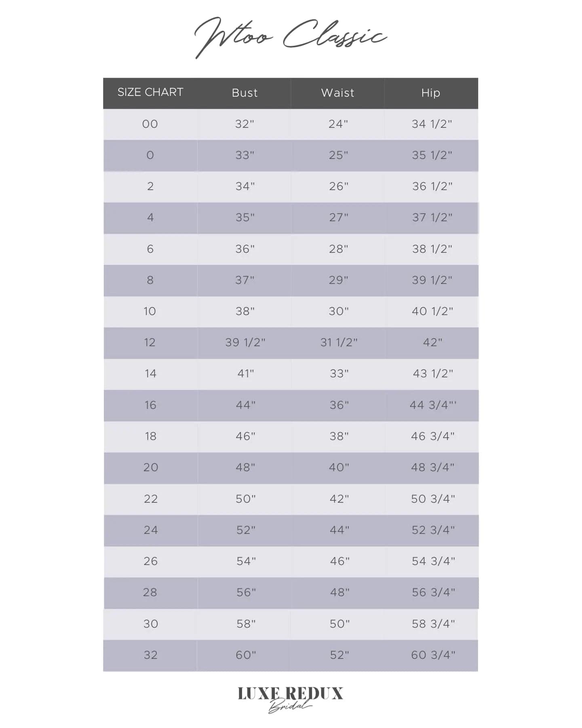Click the 60 3/4" hip measurement
Image resolution: width=582 pixels, height=728 pixels.
click(x=433, y=655)
